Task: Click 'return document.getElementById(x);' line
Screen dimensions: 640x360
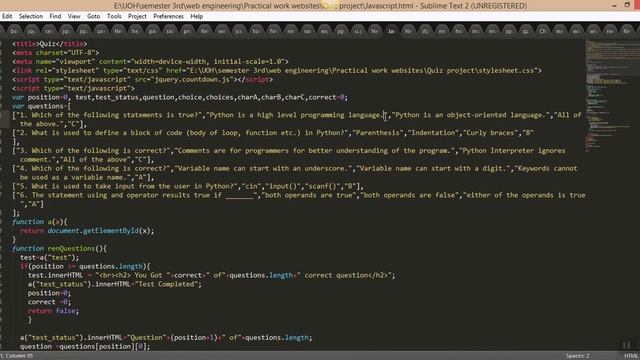Action: pyautogui.click(x=87, y=231)
